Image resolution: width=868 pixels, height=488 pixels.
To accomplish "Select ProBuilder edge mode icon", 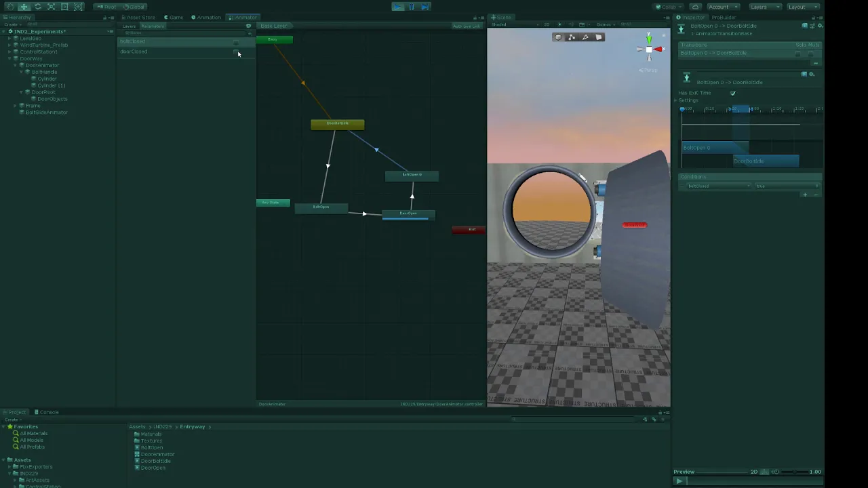I will pyautogui.click(x=585, y=37).
